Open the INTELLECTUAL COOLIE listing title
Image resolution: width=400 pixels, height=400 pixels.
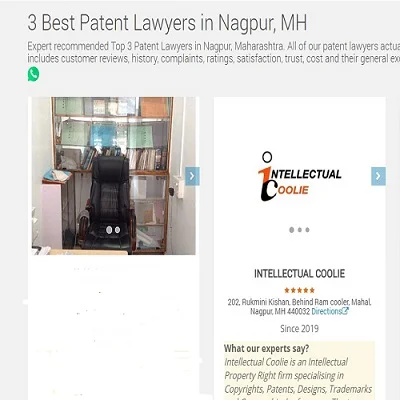coord(299,274)
